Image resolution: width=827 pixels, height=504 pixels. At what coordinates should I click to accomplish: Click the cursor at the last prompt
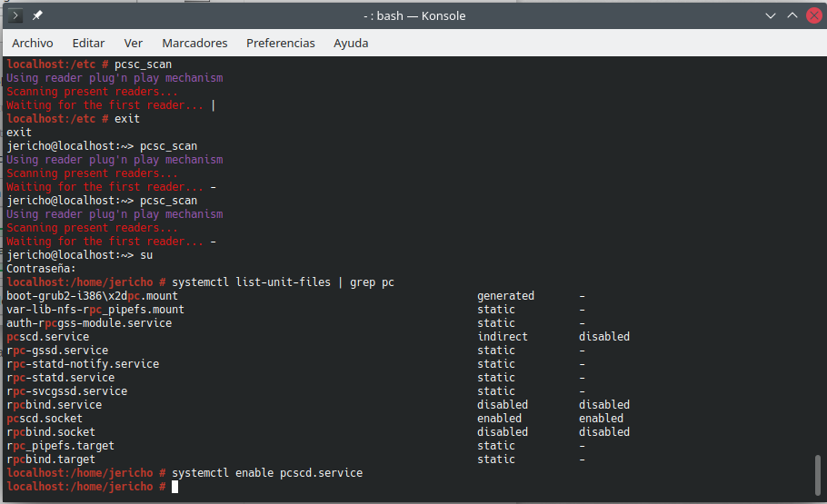click(x=175, y=488)
